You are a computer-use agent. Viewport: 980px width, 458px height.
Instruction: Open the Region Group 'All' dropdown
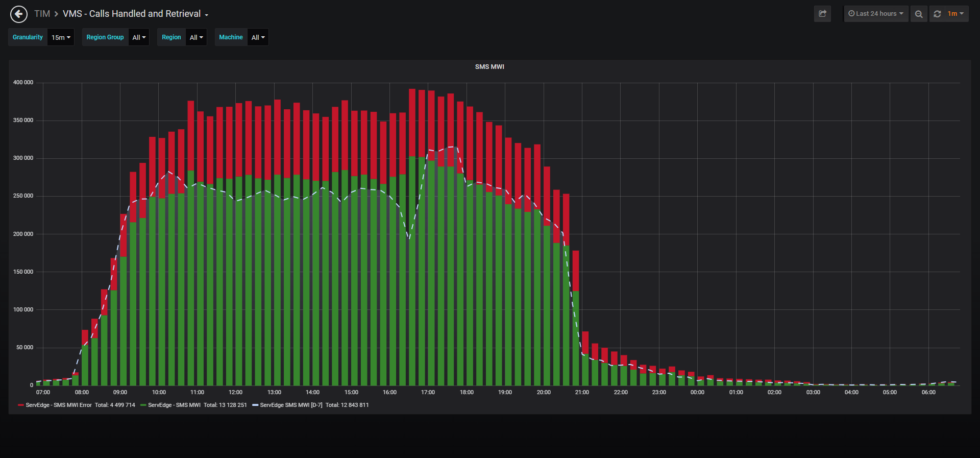pos(139,37)
